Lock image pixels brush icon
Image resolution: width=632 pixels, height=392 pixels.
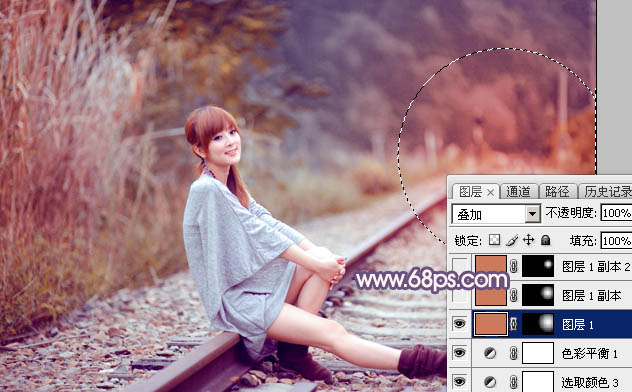pyautogui.click(x=512, y=241)
